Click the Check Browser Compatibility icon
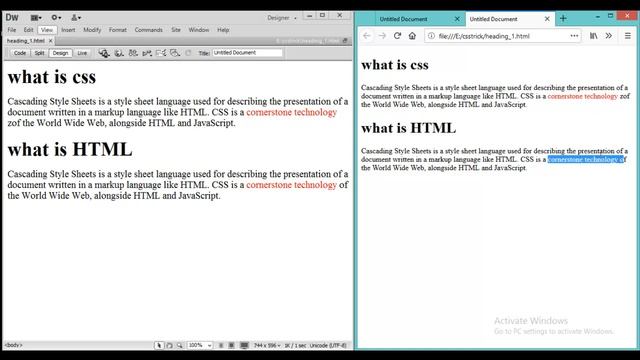This screenshot has width=640, height=360. click(161, 53)
